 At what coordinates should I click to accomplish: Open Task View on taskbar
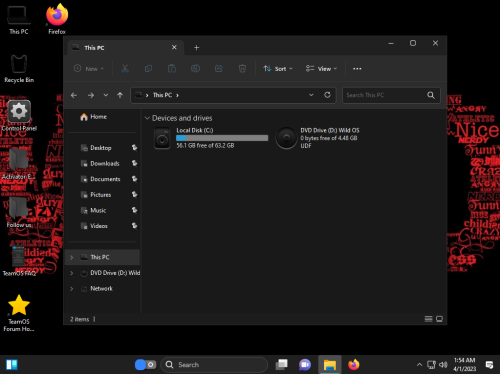tap(282, 365)
